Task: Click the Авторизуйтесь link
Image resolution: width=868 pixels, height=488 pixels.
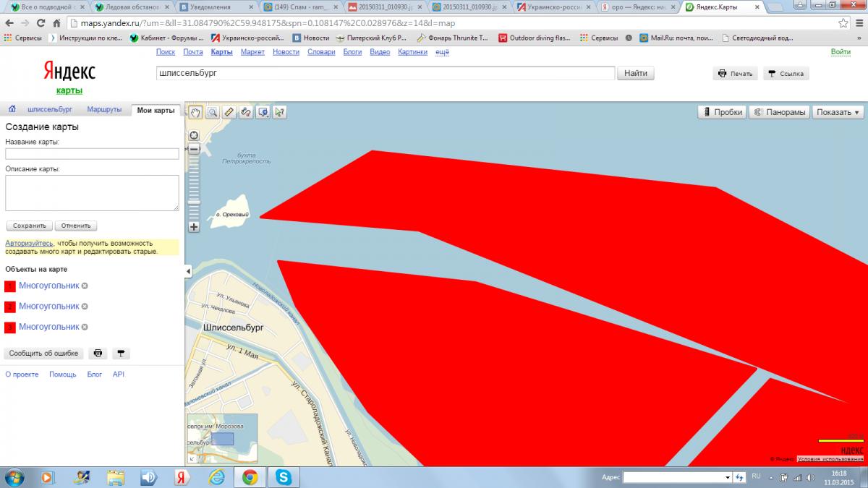Action: 29,243
